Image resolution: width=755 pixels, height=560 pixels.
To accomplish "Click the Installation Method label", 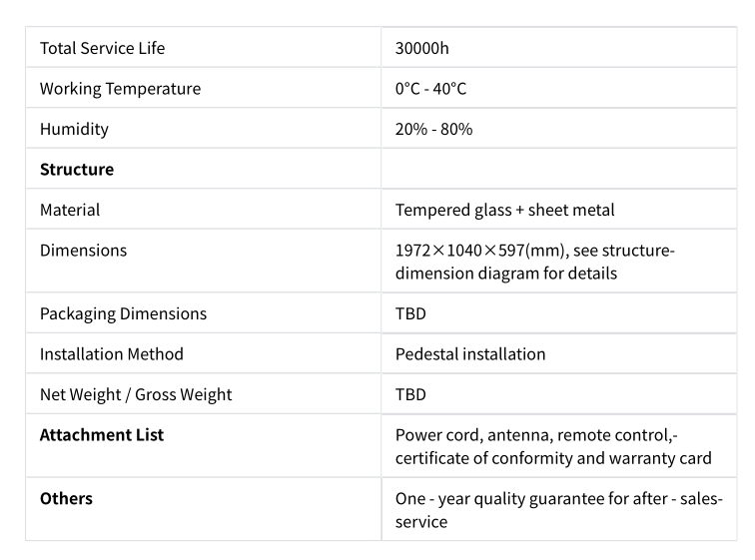I will point(111,354).
